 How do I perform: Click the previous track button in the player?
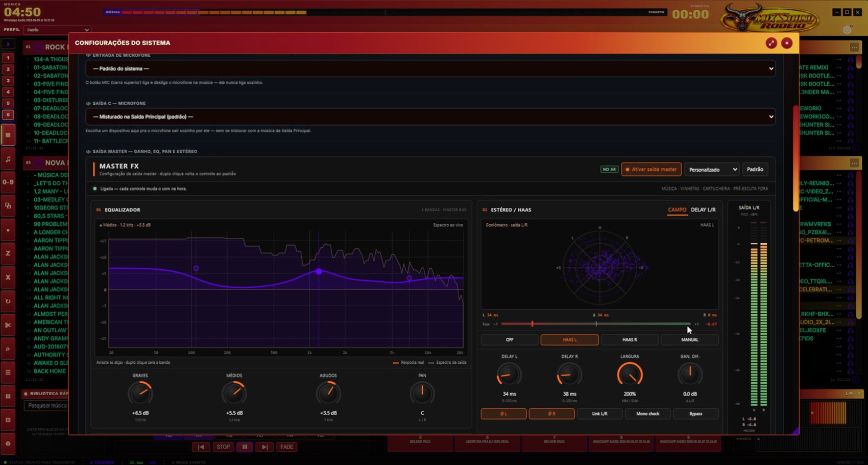[201, 447]
